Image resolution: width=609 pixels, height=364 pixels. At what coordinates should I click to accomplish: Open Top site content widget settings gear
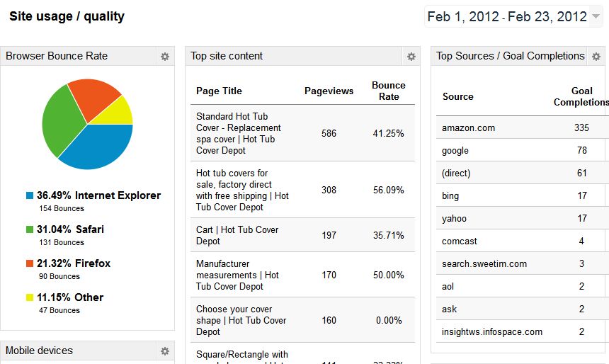click(x=411, y=57)
